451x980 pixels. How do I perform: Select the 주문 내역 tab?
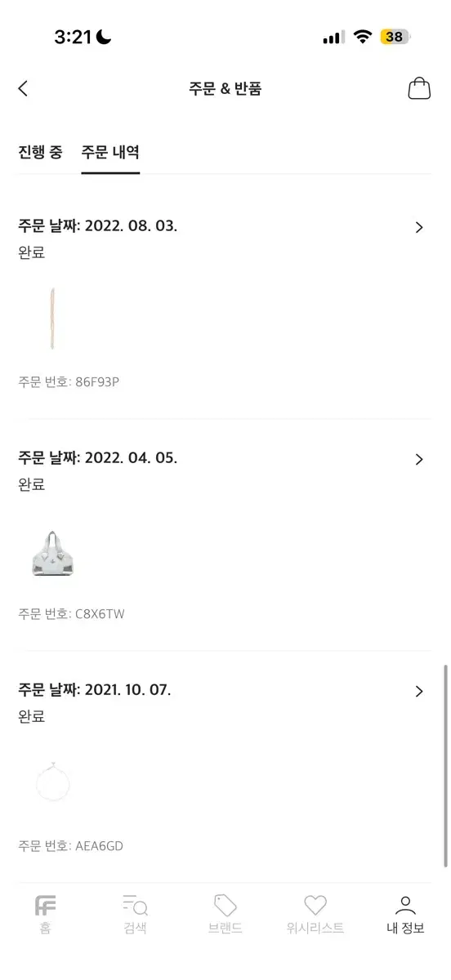coord(110,152)
